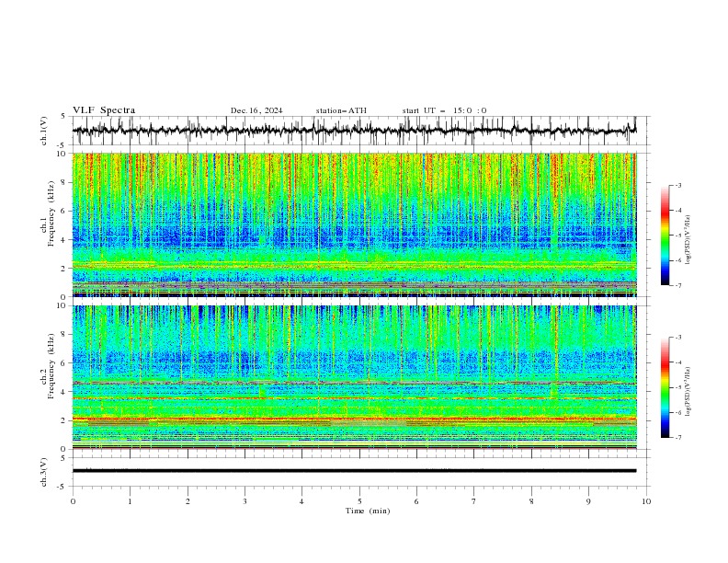Click the upper PSD color scale bar
This screenshot has height=563, width=728.
click(x=665, y=236)
